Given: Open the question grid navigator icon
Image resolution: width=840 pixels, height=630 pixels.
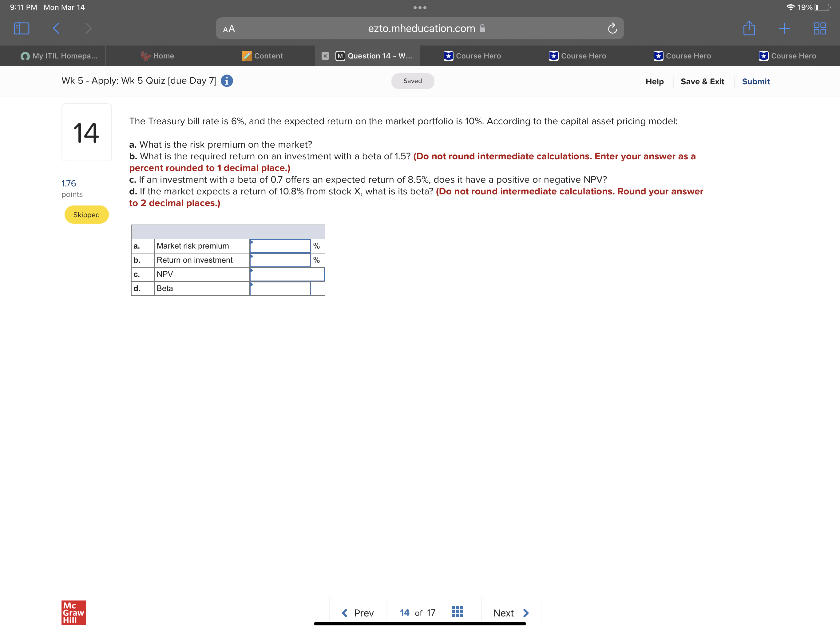Looking at the screenshot, I should pos(457,612).
